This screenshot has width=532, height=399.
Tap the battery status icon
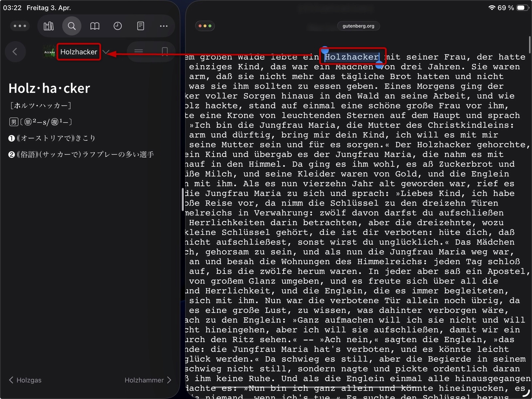click(x=522, y=8)
